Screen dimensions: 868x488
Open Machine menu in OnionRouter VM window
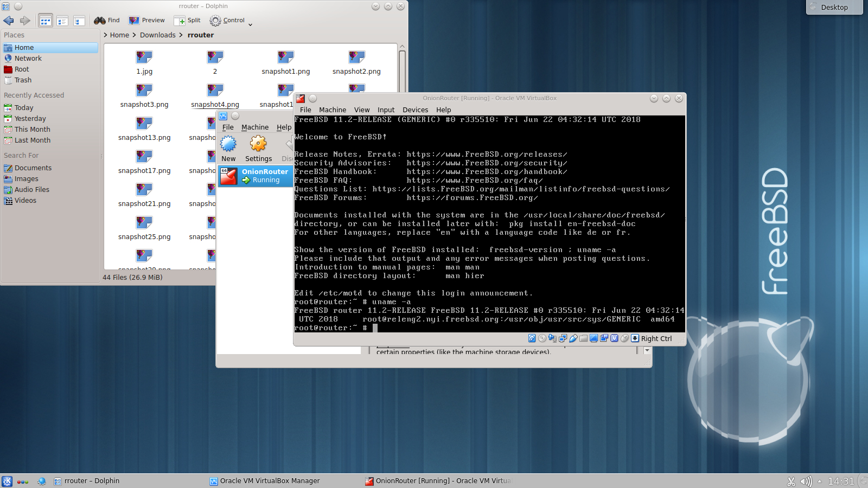(x=333, y=110)
